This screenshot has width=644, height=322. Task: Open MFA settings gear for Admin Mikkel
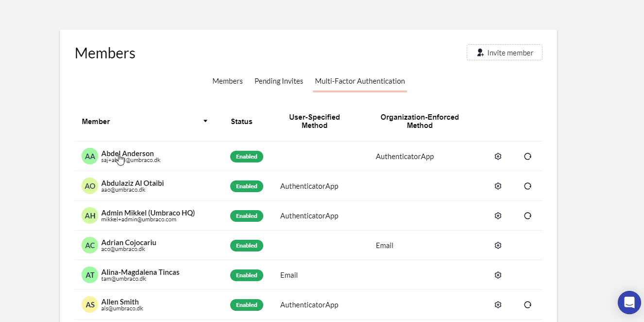[498, 215]
